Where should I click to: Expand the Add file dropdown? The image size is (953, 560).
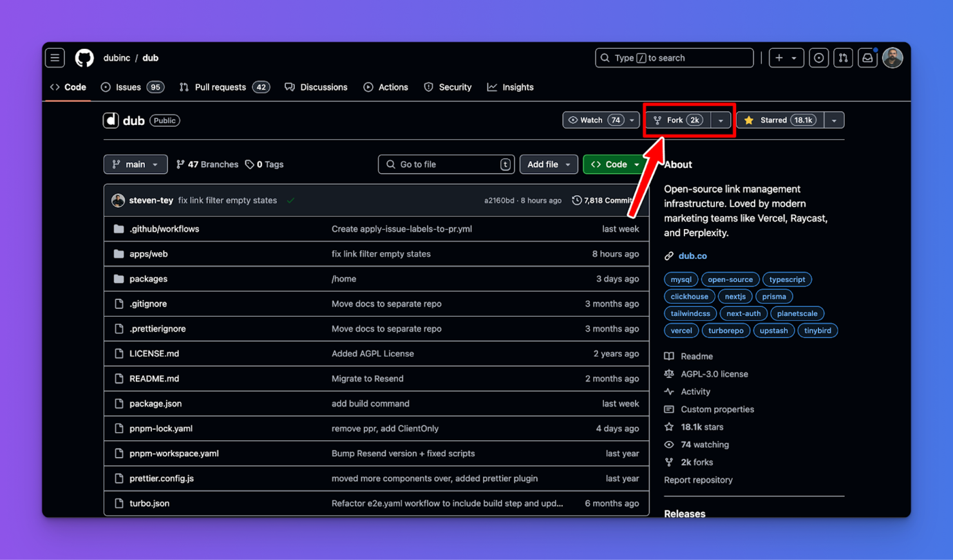point(548,164)
